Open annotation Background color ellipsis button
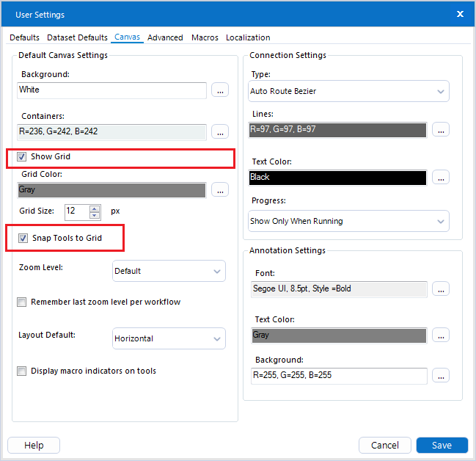The image size is (476, 461). (x=440, y=376)
